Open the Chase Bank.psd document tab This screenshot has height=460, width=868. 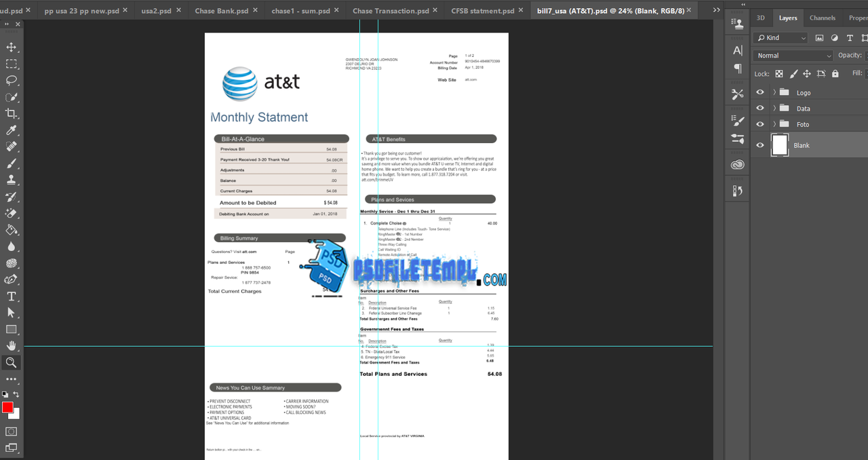tap(221, 11)
